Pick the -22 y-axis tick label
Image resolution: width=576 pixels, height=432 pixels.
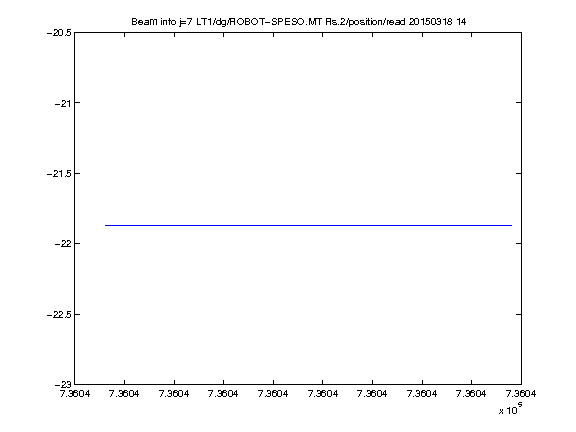pos(62,244)
